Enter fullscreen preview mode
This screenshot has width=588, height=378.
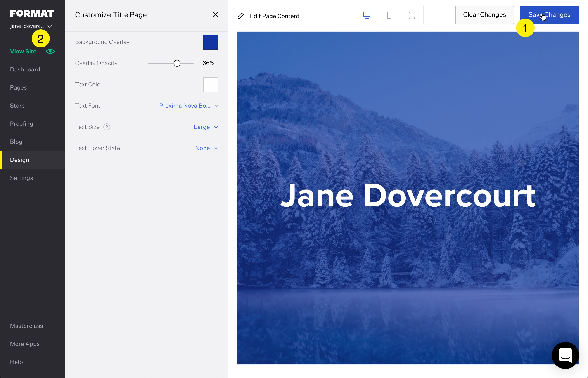(x=412, y=15)
